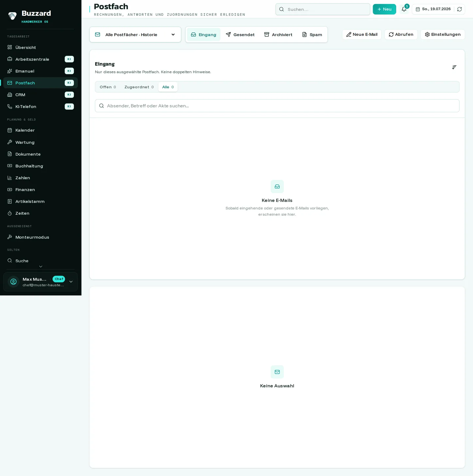
Task: Select the Alle filter
Action: [168, 87]
